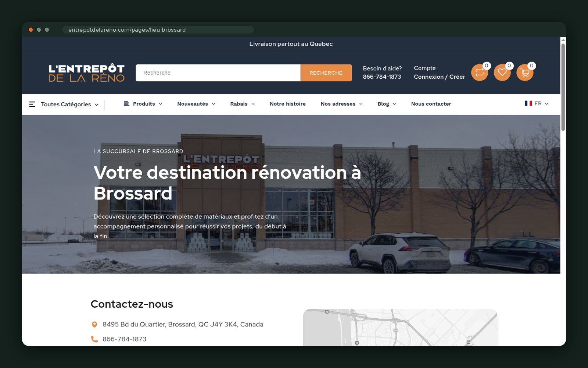Expand the Blog menu
Image resolution: width=588 pixels, height=368 pixels.
[387, 104]
